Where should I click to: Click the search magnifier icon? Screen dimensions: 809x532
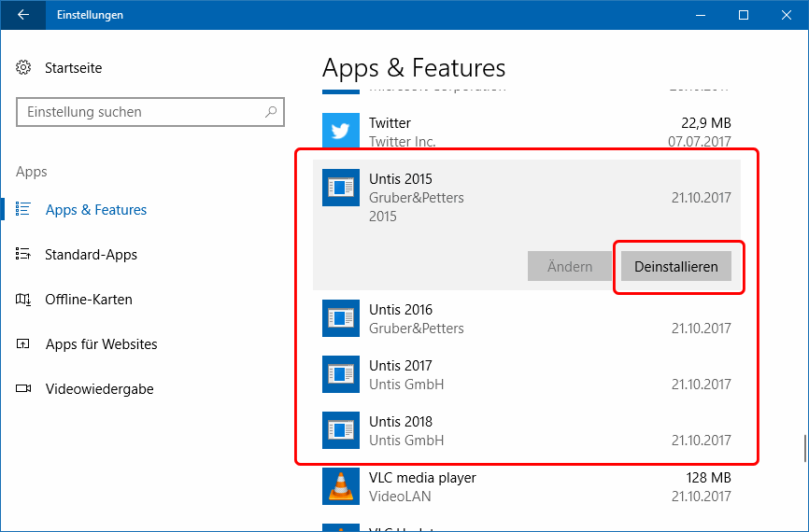(x=271, y=112)
